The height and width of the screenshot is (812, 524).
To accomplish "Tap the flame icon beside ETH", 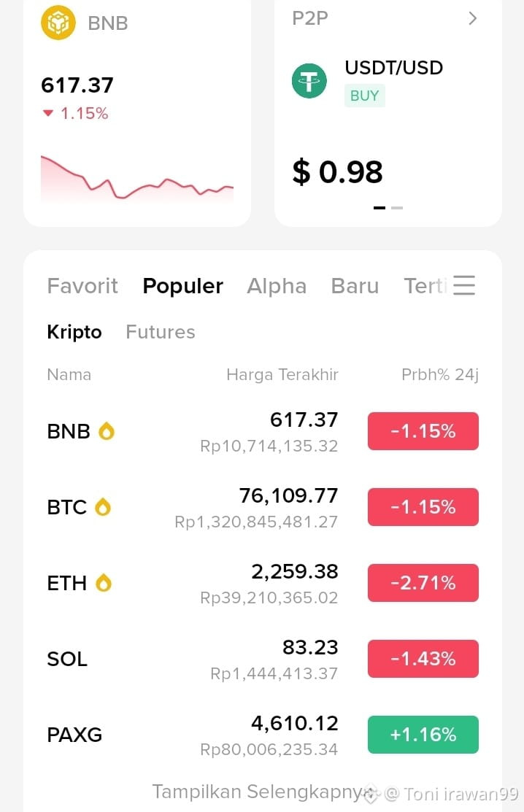I will pyautogui.click(x=104, y=583).
